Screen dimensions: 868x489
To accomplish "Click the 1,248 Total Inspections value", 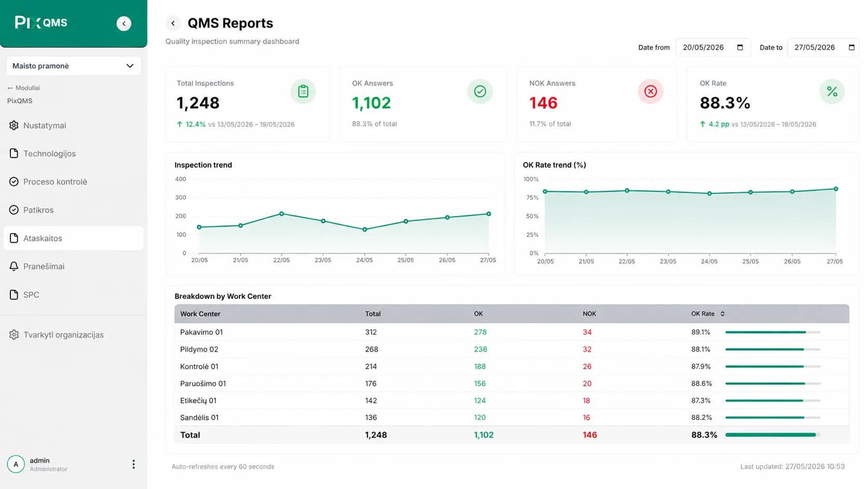I will pos(198,103).
